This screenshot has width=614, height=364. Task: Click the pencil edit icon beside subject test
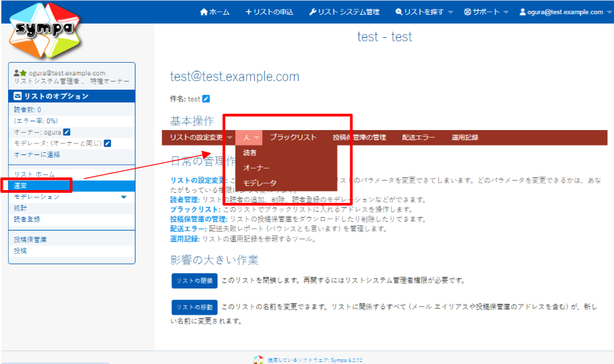(x=206, y=99)
